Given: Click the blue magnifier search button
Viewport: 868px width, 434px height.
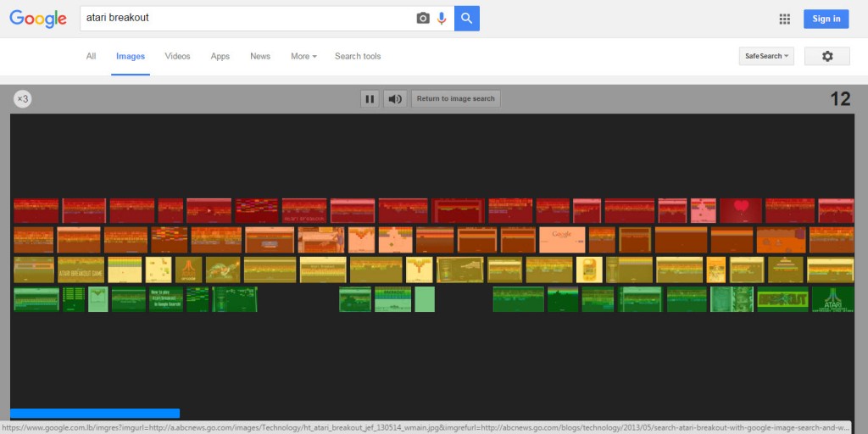Looking at the screenshot, I should coord(467,19).
